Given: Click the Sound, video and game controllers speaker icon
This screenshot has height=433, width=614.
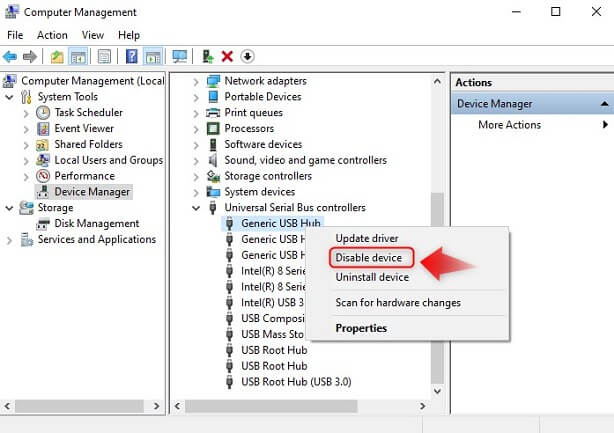Looking at the screenshot, I should click(213, 160).
